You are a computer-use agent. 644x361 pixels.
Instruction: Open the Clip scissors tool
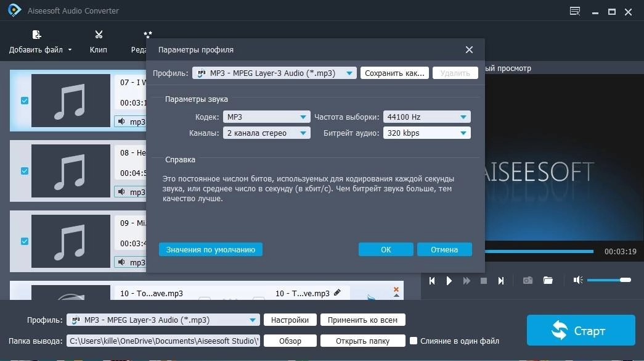click(x=99, y=35)
